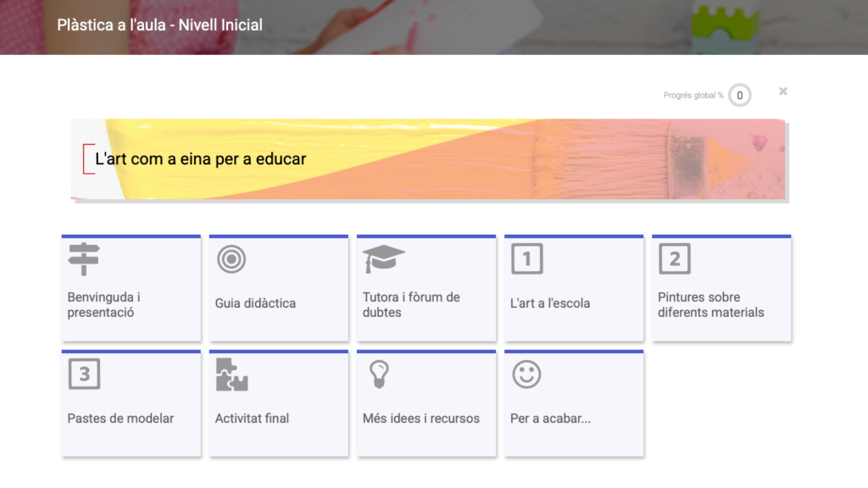Screen dimensions: 868x488
Task: Click the number 2 box icon
Action: pyautogui.click(x=674, y=258)
